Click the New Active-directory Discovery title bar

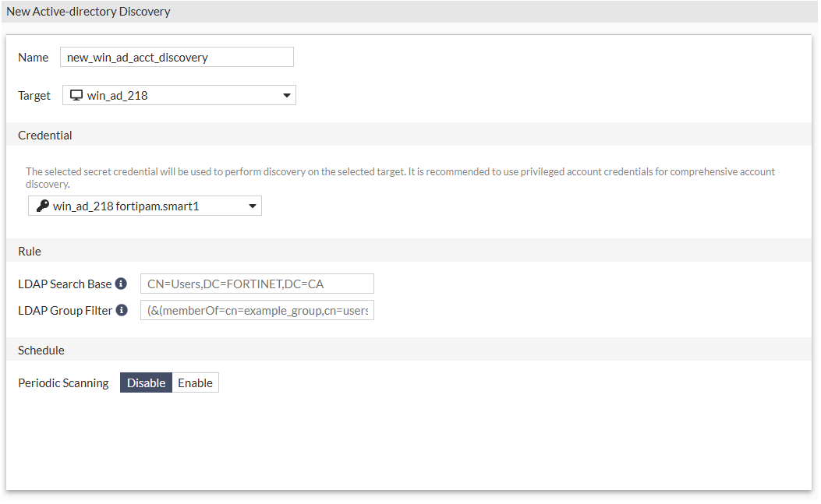[x=88, y=11]
